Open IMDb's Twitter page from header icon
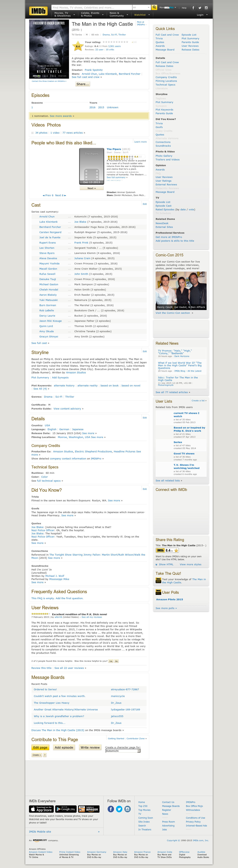 click(x=200, y=8)
